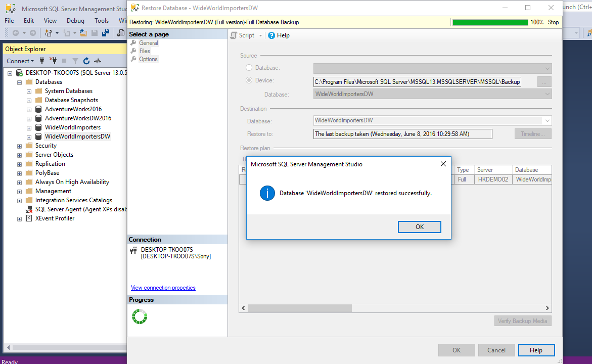Click the scroll right arrow in backup sets grid
592x364 pixels.
pyautogui.click(x=547, y=308)
